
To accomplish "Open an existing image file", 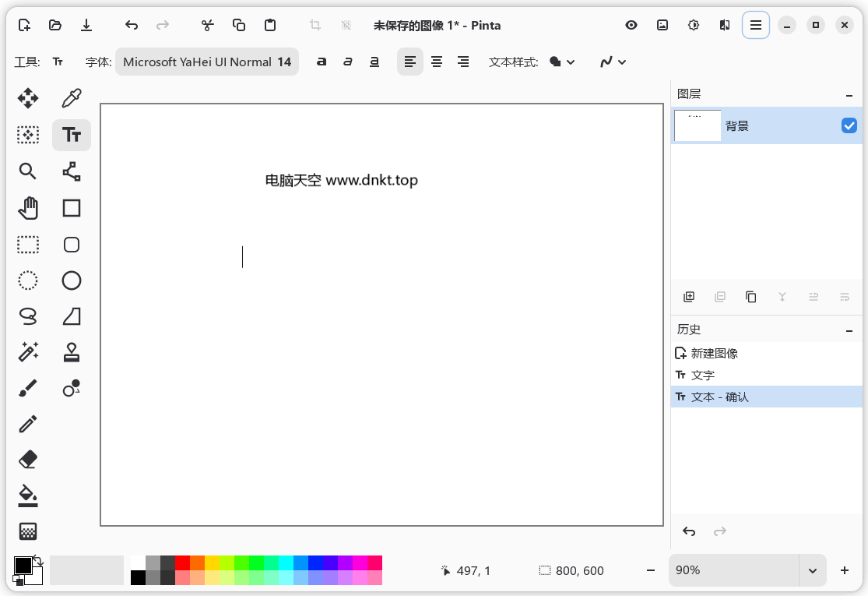I will coord(54,25).
